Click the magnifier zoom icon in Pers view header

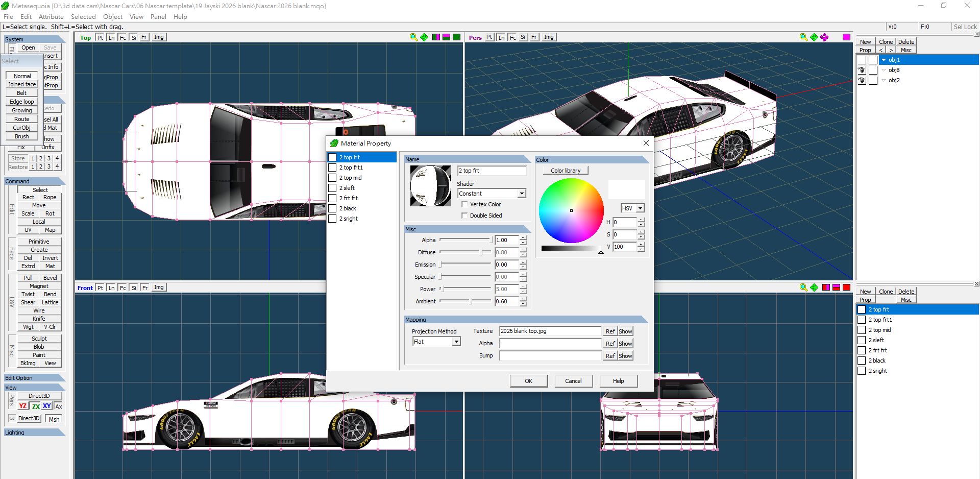pyautogui.click(x=803, y=37)
